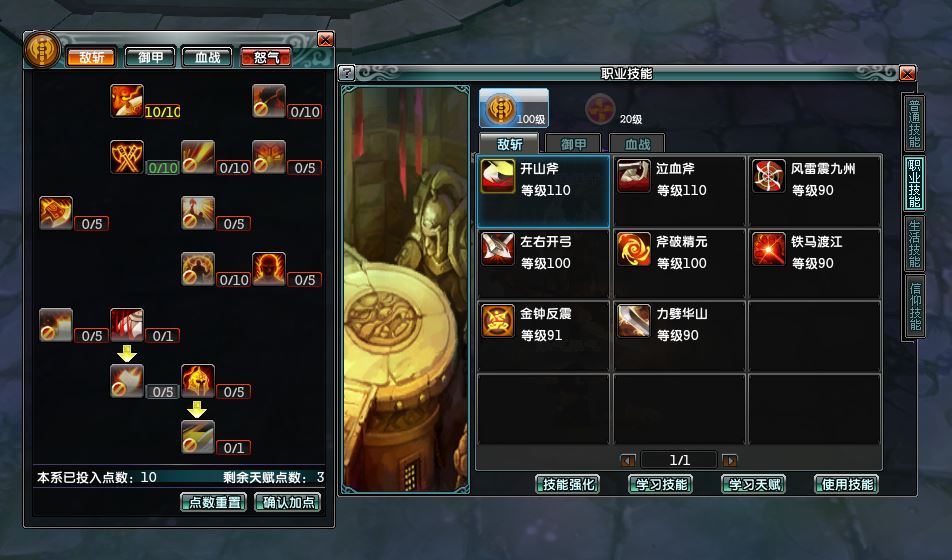The width and height of the screenshot is (952, 560).
Task: Click the 风雷震九州 skill icon
Action: tap(769, 176)
